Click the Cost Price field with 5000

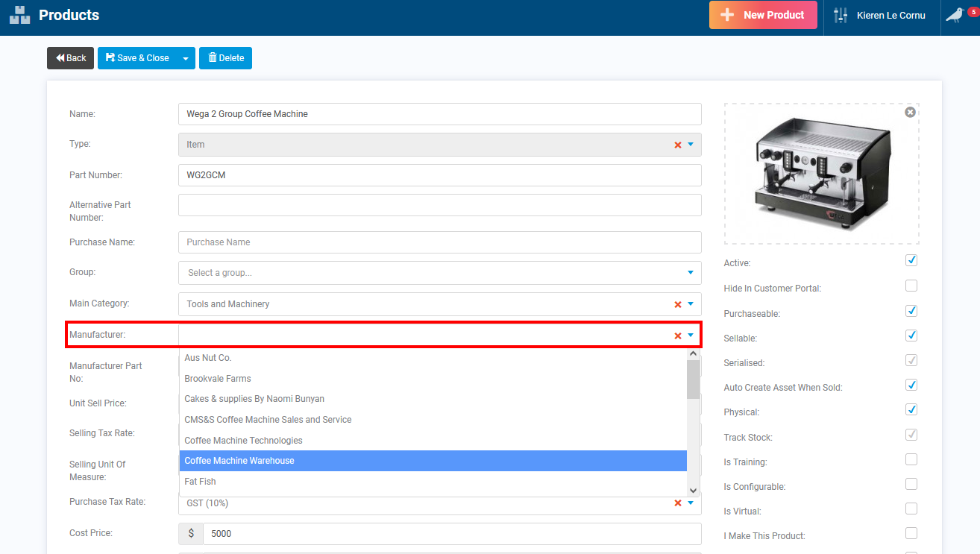452,534
